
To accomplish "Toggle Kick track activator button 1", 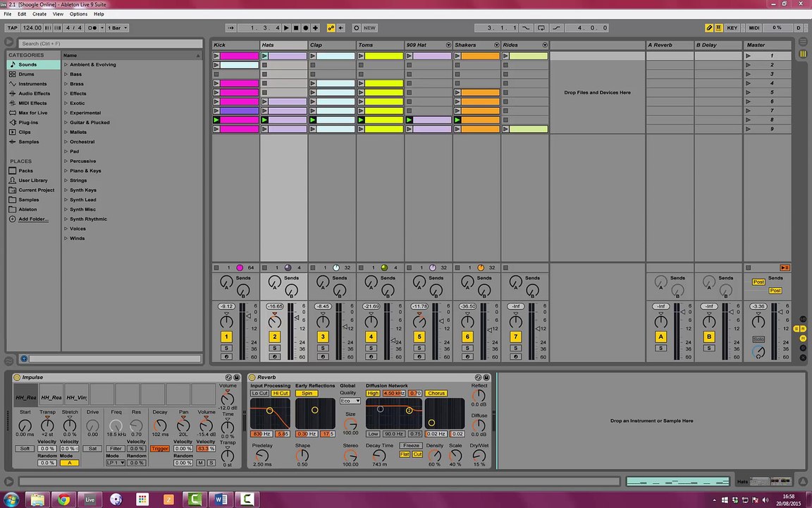I will (226, 337).
